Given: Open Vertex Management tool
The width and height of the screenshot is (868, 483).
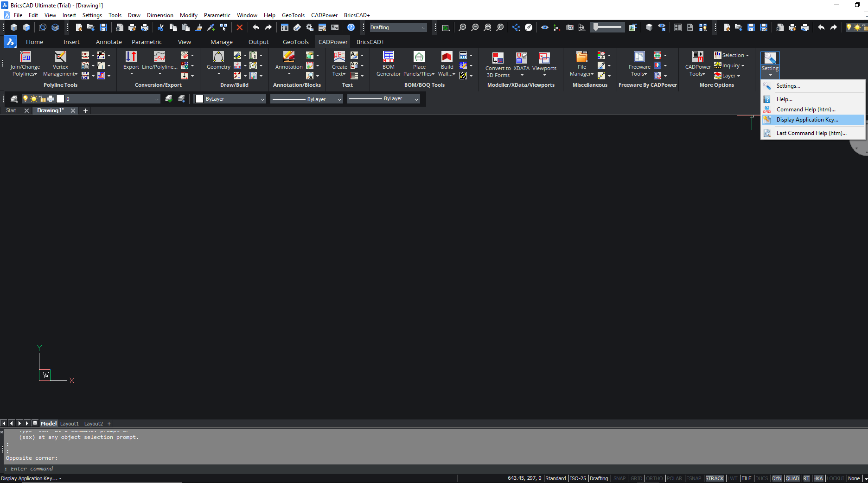Looking at the screenshot, I should 60,64.
